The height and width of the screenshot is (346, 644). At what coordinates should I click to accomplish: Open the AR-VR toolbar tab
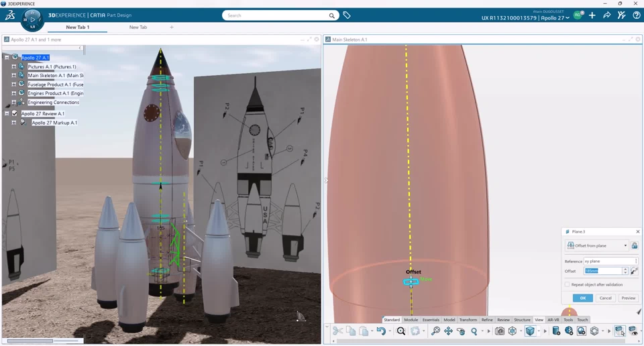click(x=553, y=320)
